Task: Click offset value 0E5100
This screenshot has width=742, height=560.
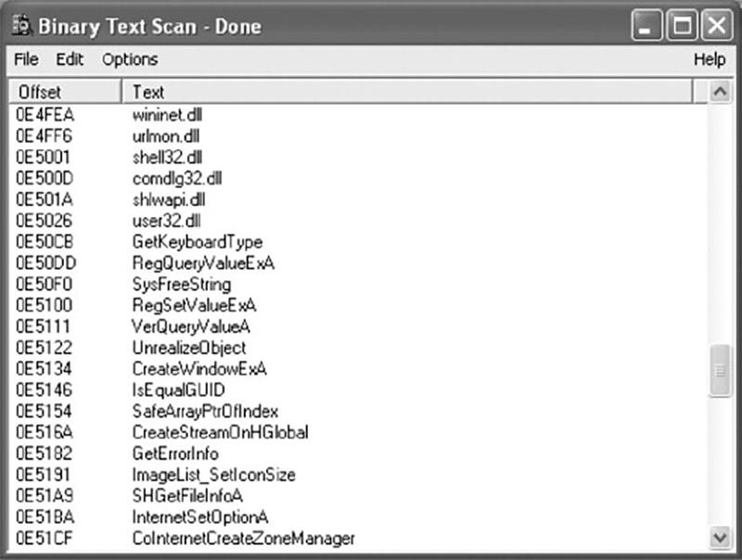Action: tap(44, 306)
